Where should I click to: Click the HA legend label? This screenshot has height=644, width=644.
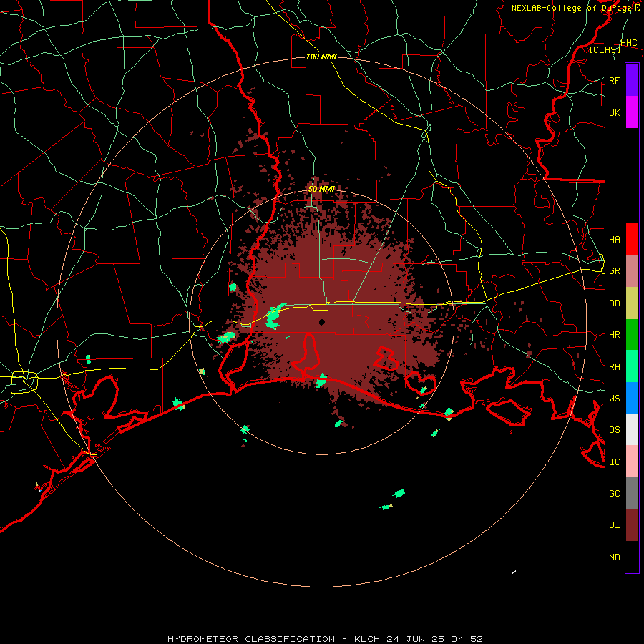(615, 240)
